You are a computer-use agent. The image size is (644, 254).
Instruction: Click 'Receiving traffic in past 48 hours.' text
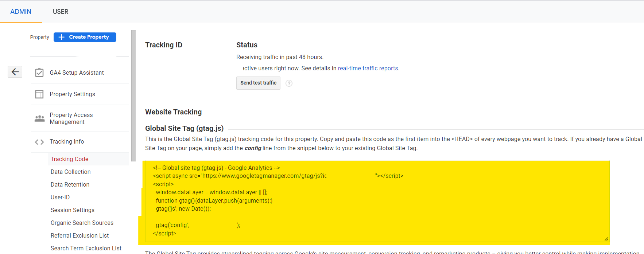click(280, 57)
